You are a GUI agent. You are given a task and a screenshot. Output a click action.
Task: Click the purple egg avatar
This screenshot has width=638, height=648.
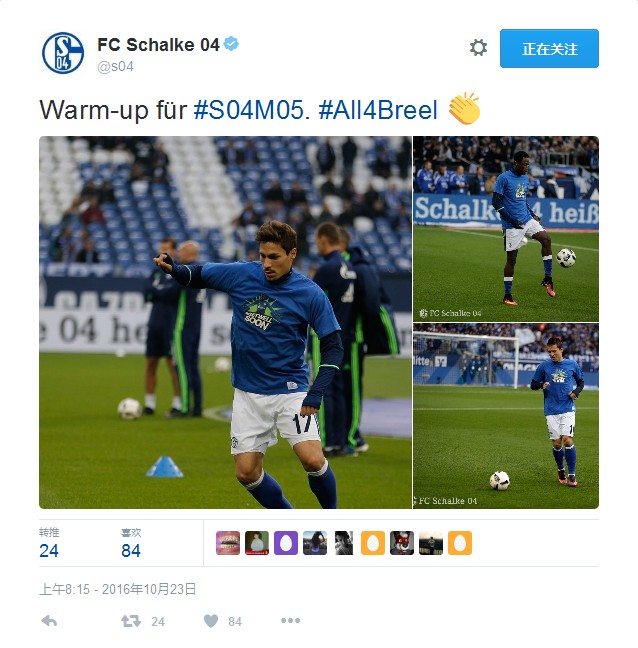coord(286,543)
